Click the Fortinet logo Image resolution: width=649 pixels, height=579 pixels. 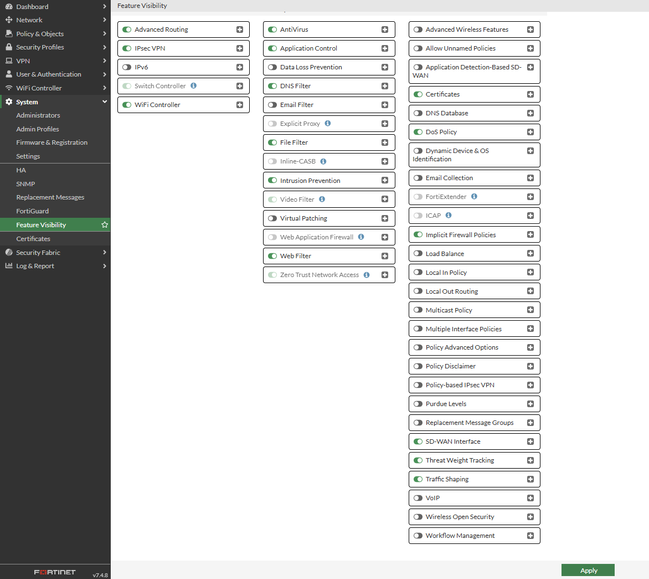click(x=55, y=572)
